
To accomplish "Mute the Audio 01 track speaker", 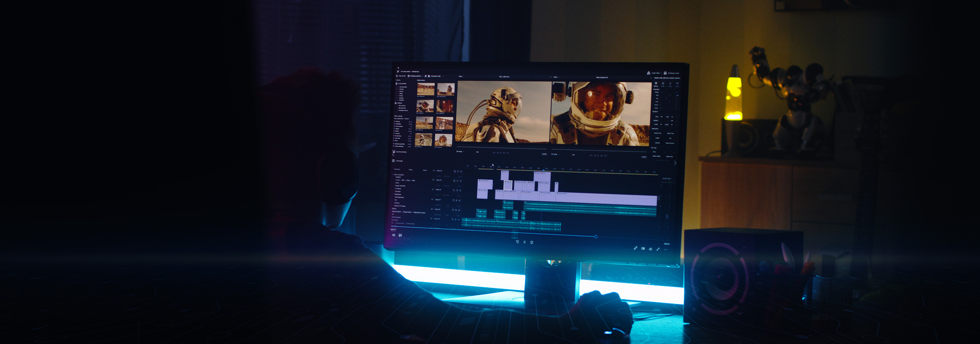I will pos(459,200).
